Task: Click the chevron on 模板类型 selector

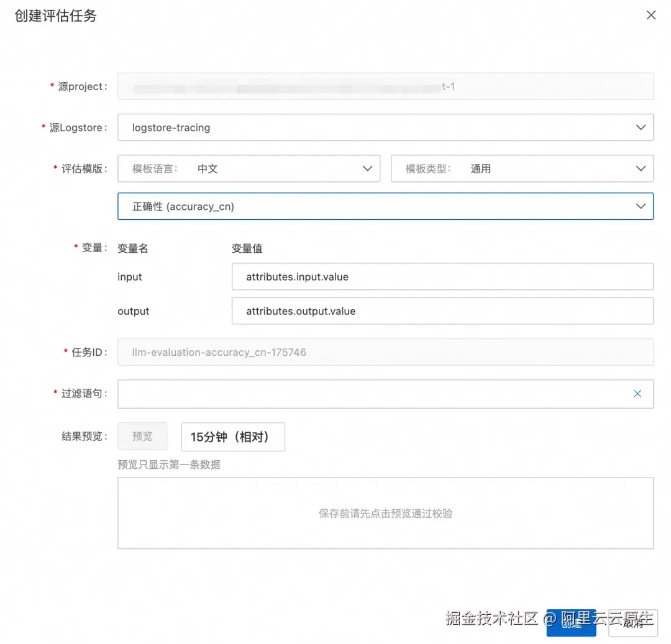Action: pos(641,168)
